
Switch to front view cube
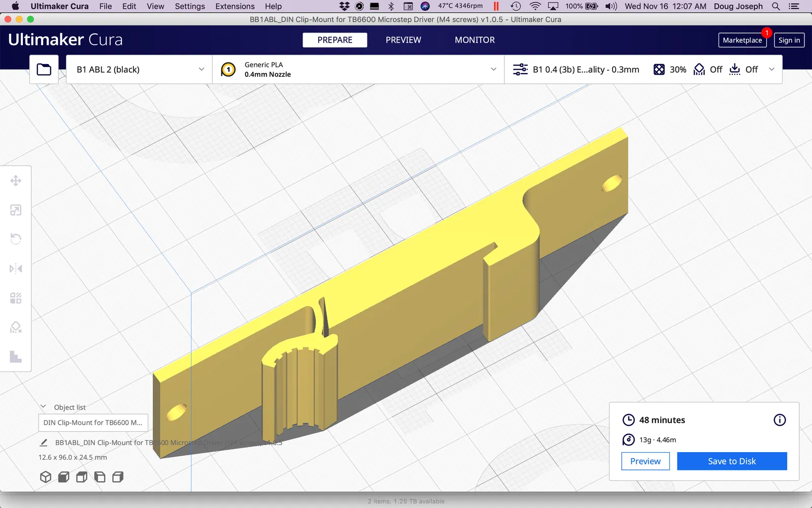point(63,477)
